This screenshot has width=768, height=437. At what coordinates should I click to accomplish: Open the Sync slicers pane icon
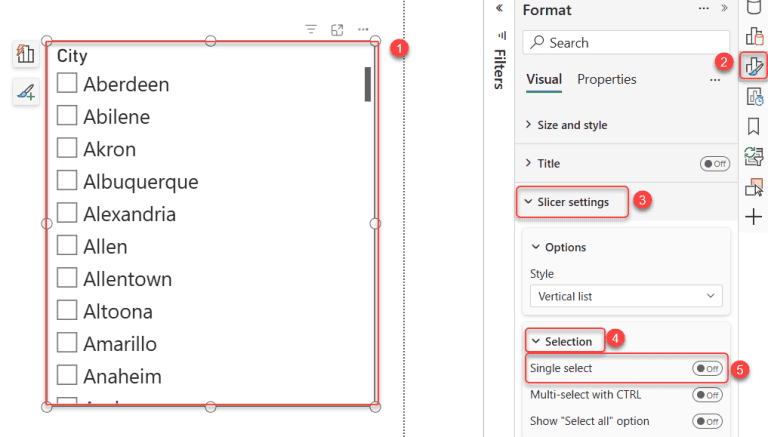click(754, 157)
